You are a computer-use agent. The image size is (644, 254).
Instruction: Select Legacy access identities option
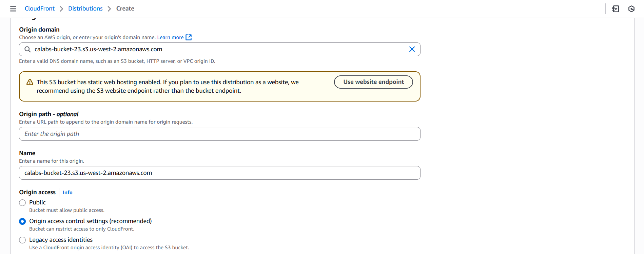pyautogui.click(x=22, y=240)
